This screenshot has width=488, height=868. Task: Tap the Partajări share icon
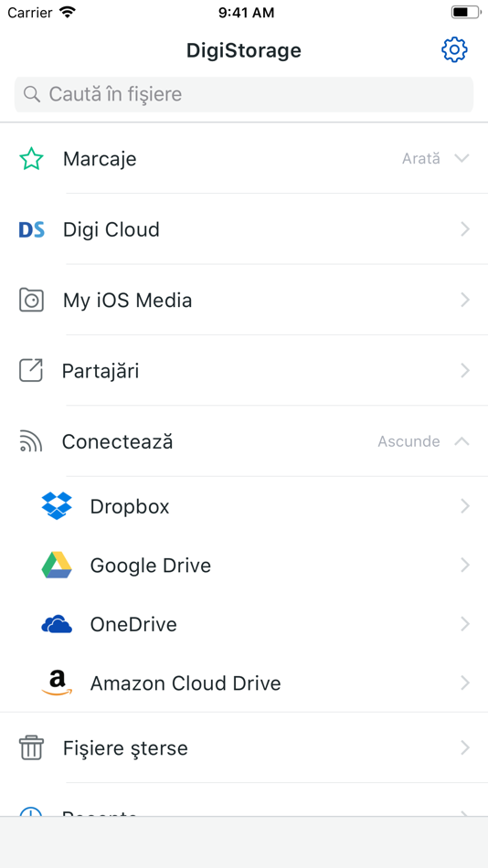click(31, 370)
